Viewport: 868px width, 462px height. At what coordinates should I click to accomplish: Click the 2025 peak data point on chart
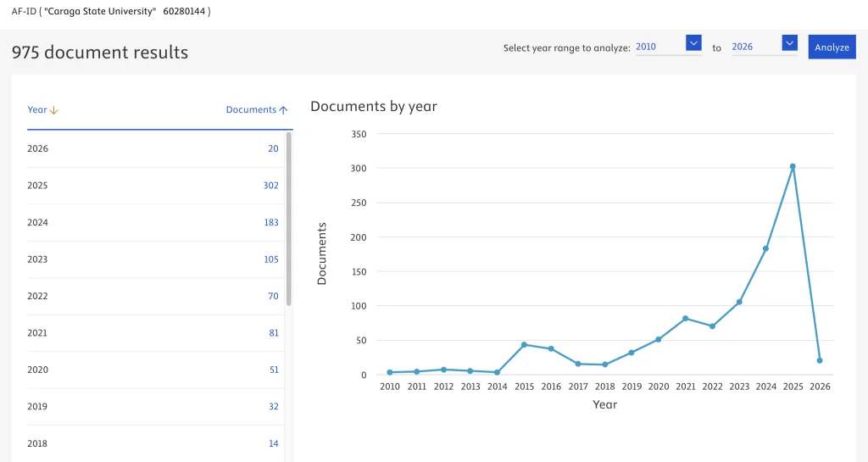793,167
